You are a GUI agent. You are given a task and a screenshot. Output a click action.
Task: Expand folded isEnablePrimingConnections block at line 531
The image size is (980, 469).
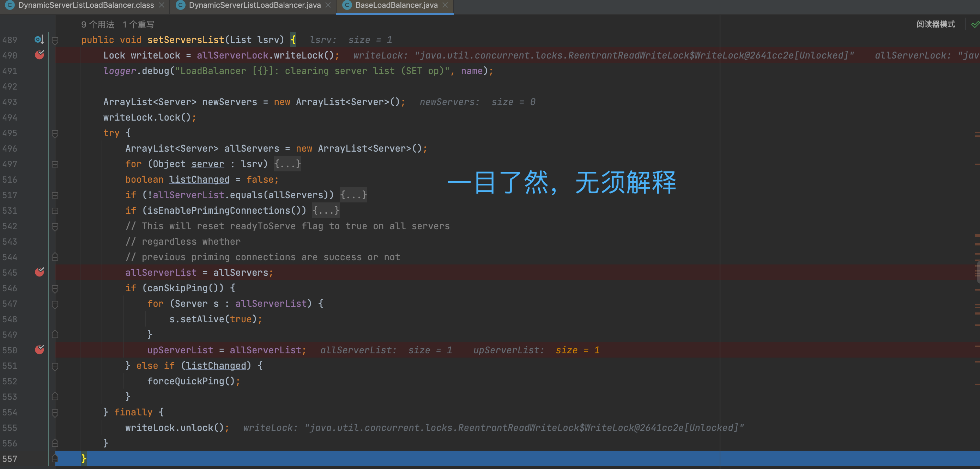55,211
